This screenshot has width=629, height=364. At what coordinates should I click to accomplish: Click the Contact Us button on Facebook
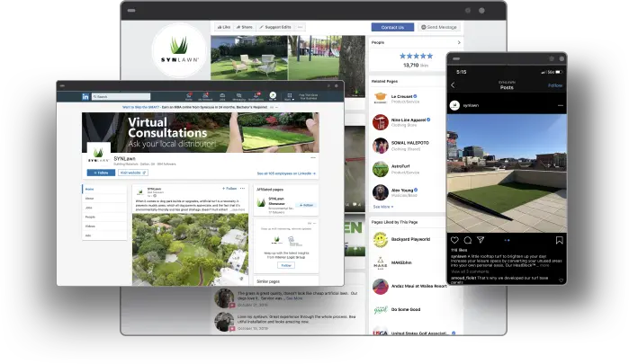[392, 27]
